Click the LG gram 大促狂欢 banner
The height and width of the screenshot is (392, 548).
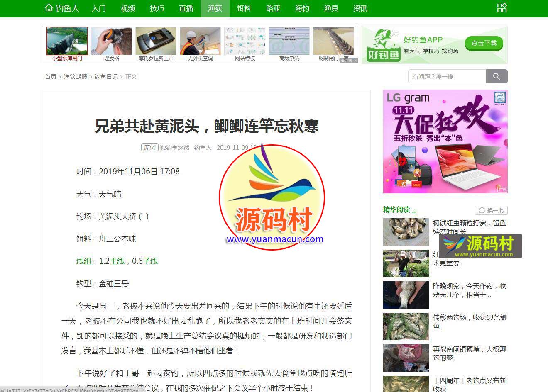[445, 141]
